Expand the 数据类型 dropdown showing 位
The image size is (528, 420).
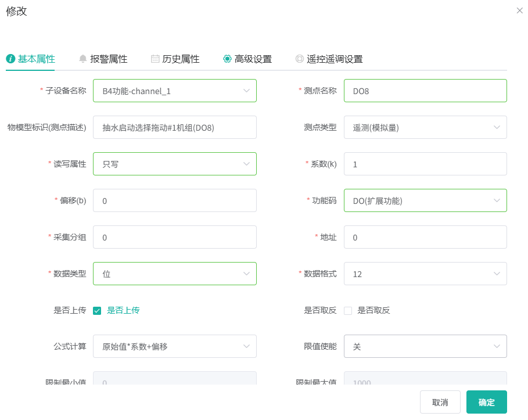point(174,274)
